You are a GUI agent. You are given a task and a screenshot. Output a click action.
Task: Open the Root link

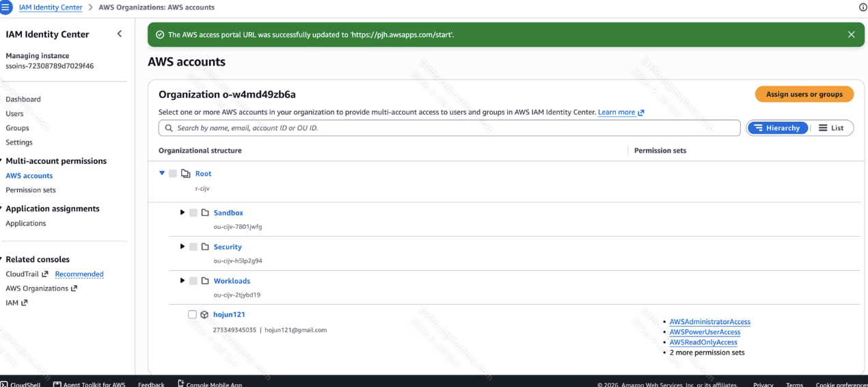point(204,174)
